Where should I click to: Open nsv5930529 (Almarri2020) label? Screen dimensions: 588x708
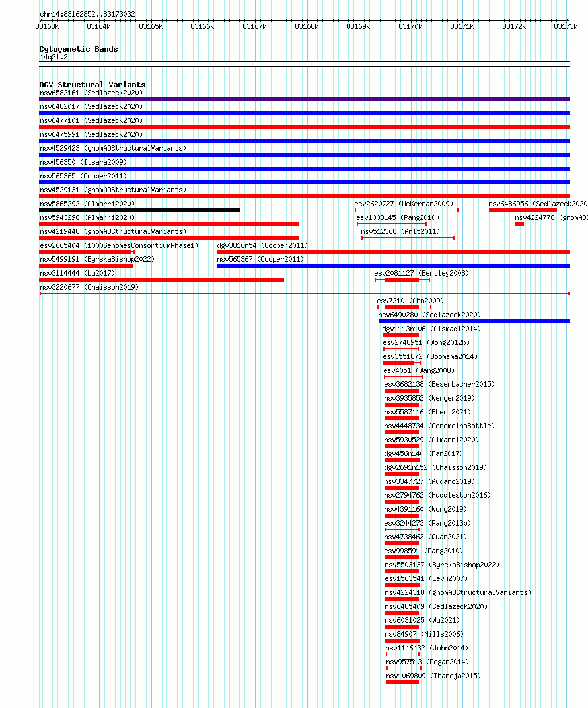(431, 440)
